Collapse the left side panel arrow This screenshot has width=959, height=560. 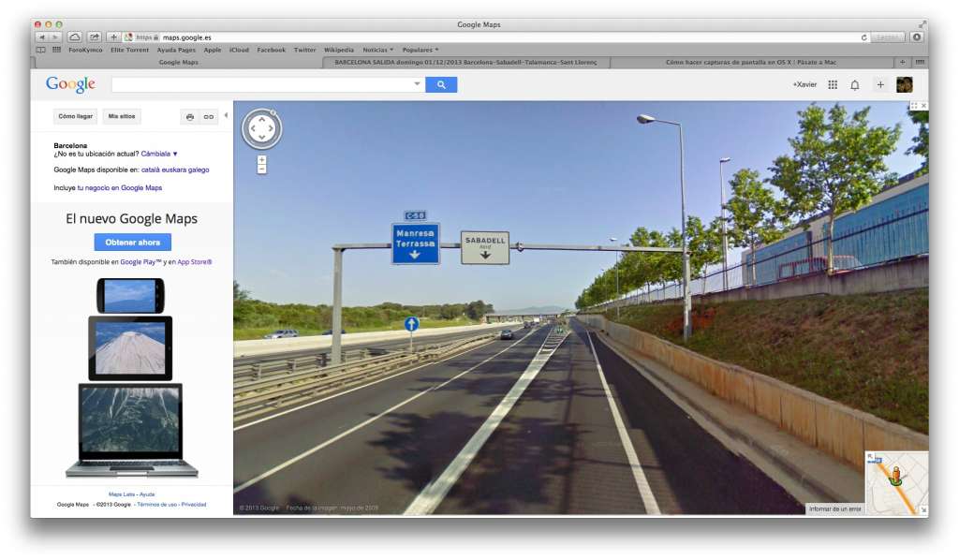click(226, 115)
